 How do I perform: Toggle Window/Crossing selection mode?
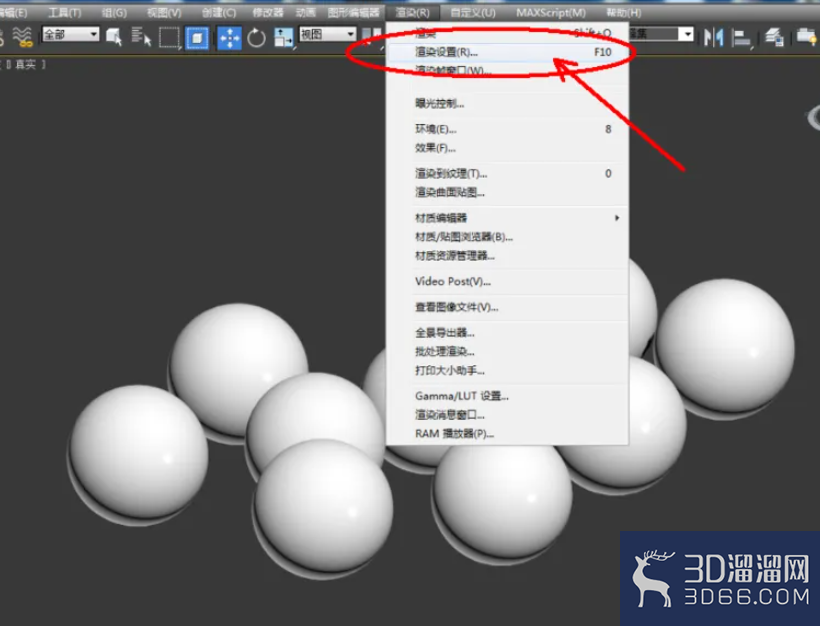tap(197, 38)
